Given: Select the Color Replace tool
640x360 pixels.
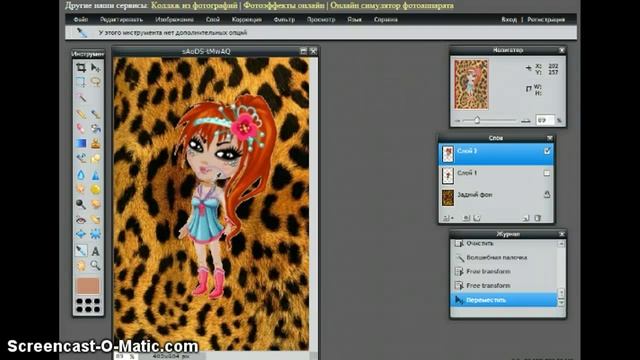Looking at the screenshot, I should tap(81, 158).
